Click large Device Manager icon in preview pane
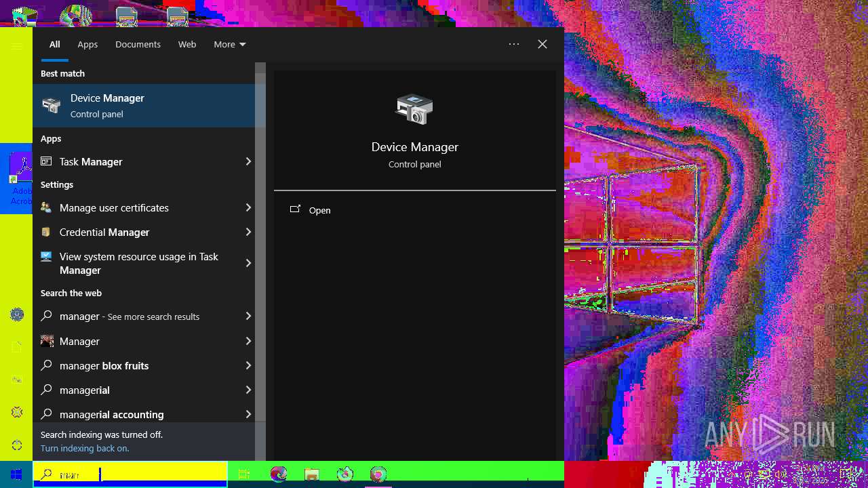The image size is (868, 488). point(414,109)
